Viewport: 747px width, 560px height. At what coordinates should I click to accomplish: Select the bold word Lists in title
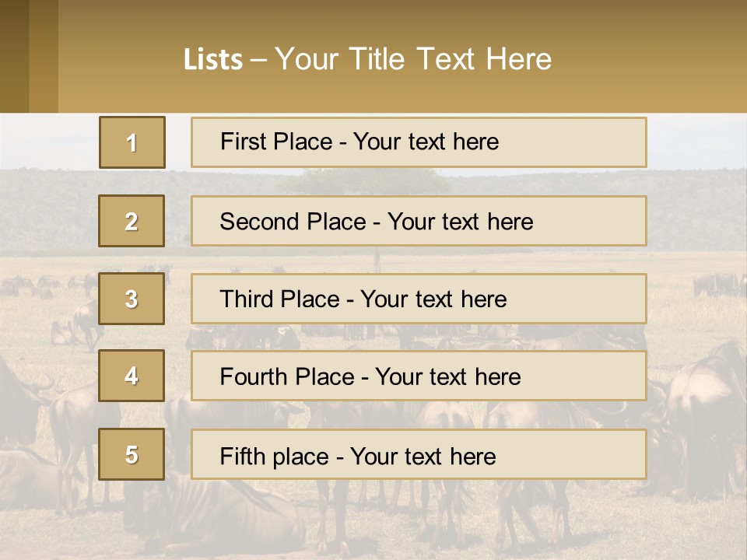(213, 60)
